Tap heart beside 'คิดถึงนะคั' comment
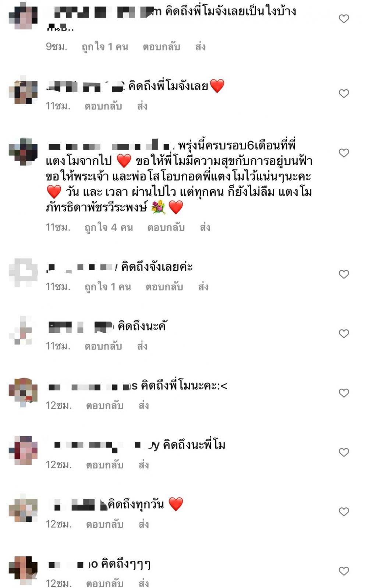This screenshot has height=588, width=368. pyautogui.click(x=344, y=334)
